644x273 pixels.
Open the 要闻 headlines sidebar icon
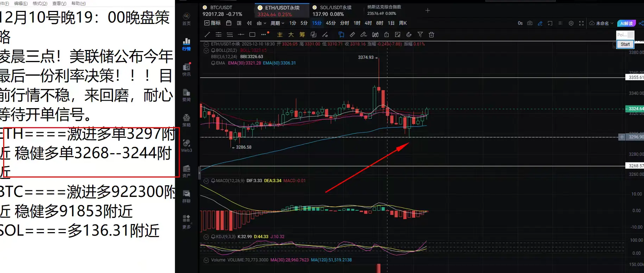coord(187,95)
